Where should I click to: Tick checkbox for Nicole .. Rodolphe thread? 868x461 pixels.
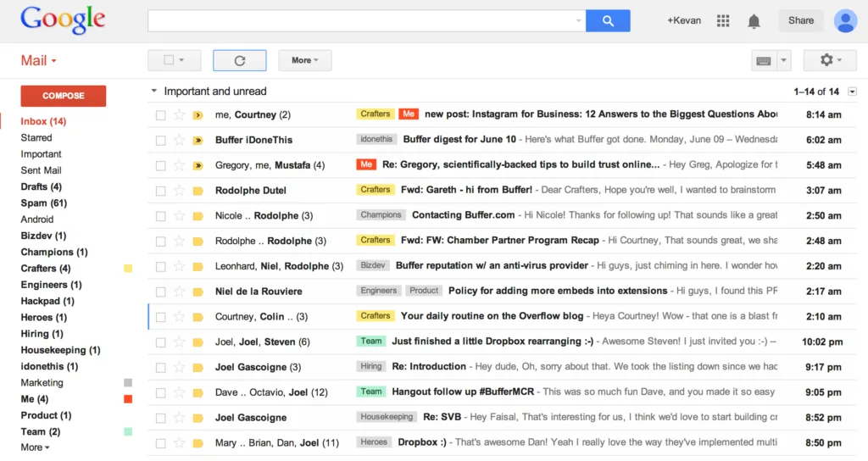coord(160,216)
